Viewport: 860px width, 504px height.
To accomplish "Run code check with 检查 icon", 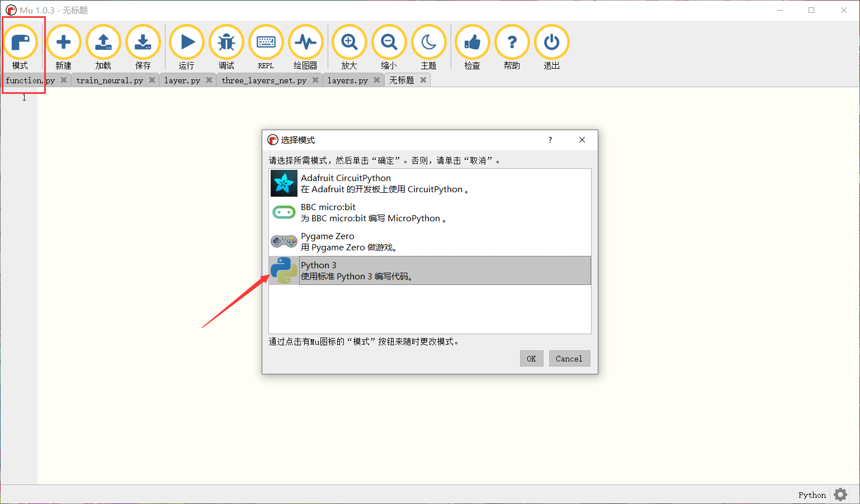I will pyautogui.click(x=472, y=42).
